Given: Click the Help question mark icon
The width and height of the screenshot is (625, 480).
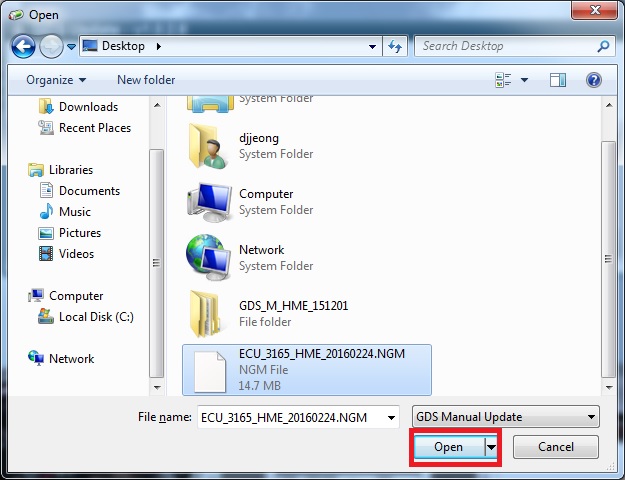Looking at the screenshot, I should 594,80.
